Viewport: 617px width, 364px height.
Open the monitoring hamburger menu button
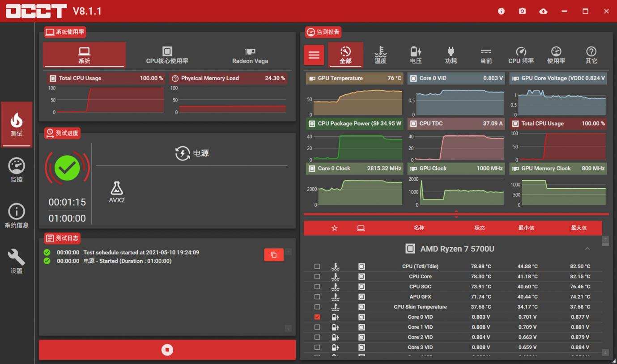tap(314, 55)
